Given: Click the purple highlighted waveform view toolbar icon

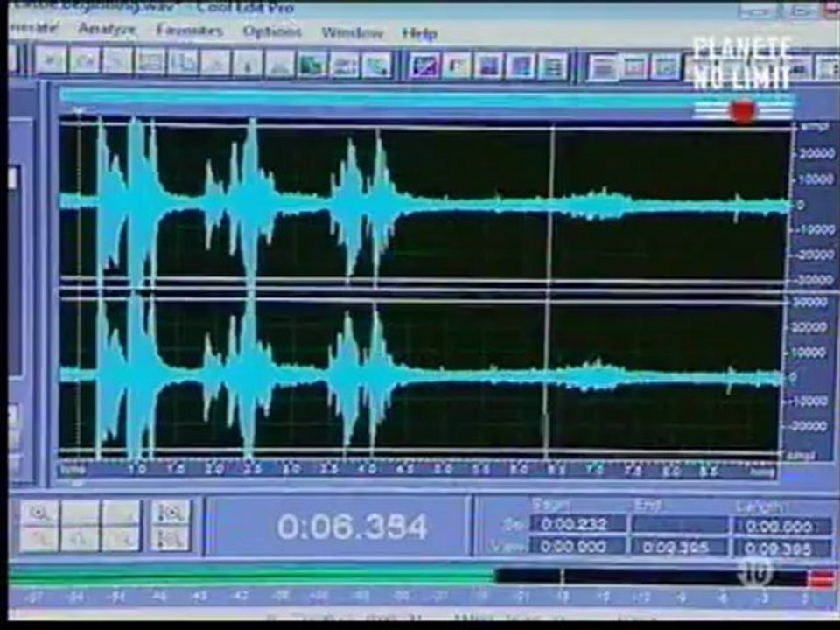Looking at the screenshot, I should point(424,66).
